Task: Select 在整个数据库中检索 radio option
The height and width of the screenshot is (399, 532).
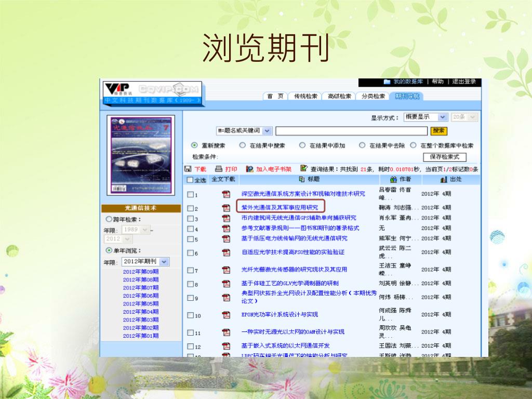Action: pos(413,145)
